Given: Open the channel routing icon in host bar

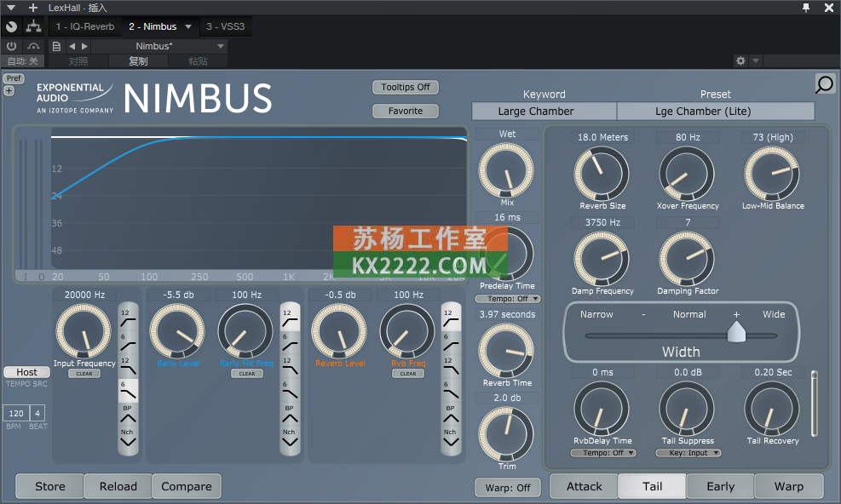Looking at the screenshot, I should (x=33, y=26).
